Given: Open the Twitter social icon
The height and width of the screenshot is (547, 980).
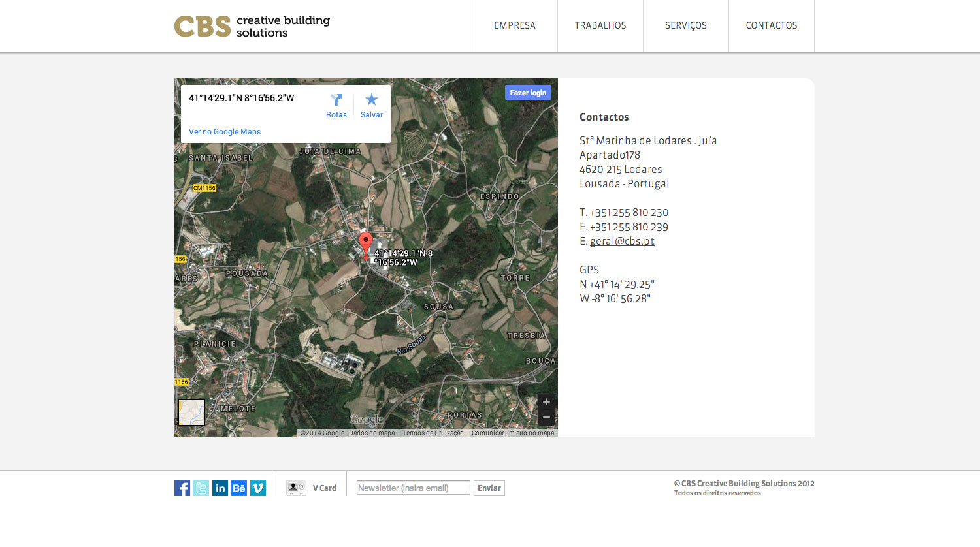Looking at the screenshot, I should click(x=201, y=488).
